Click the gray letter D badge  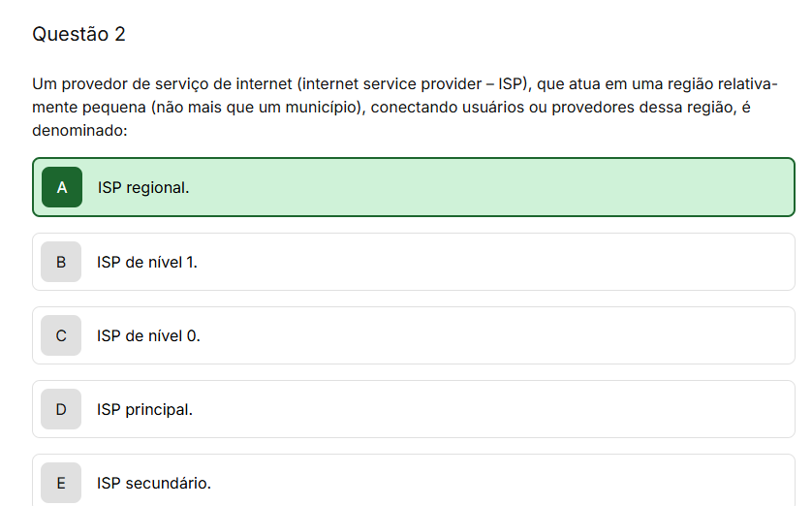coord(61,409)
